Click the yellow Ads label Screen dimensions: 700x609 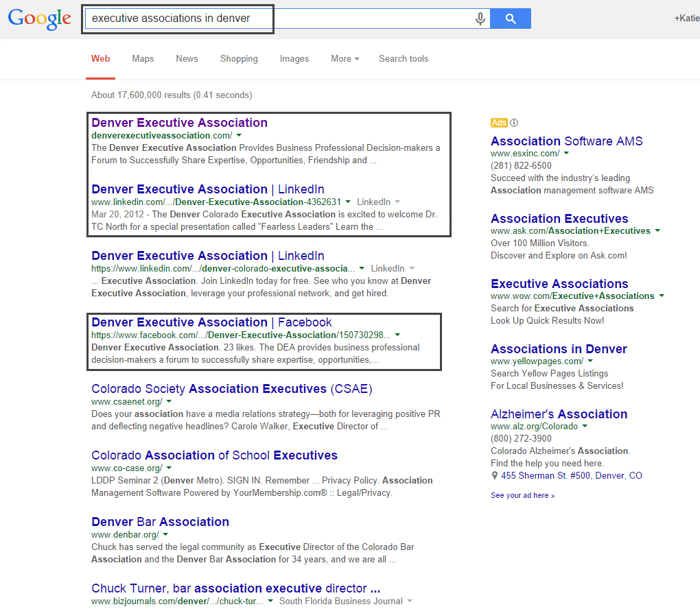[x=499, y=123]
